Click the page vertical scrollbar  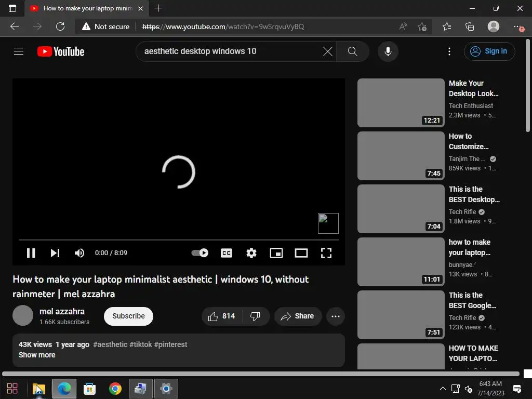[528, 86]
